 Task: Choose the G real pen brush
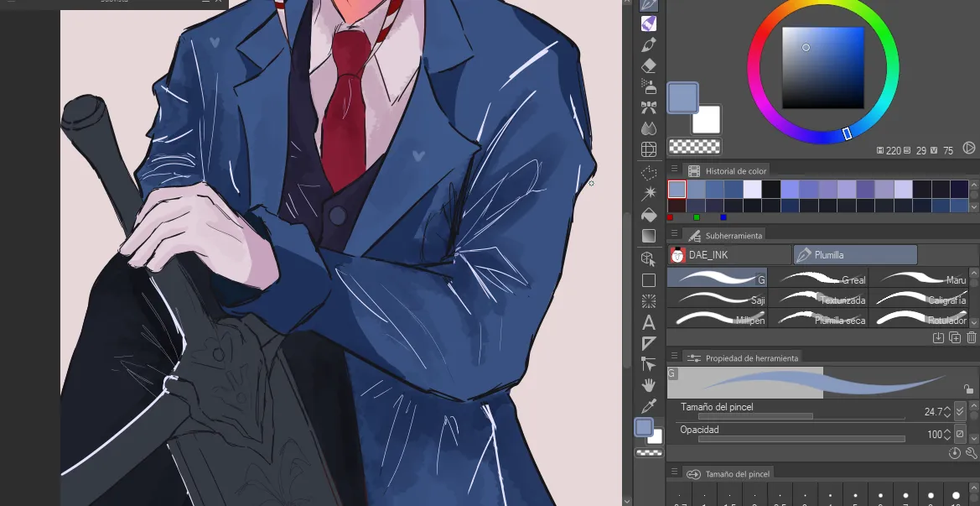tap(817, 278)
